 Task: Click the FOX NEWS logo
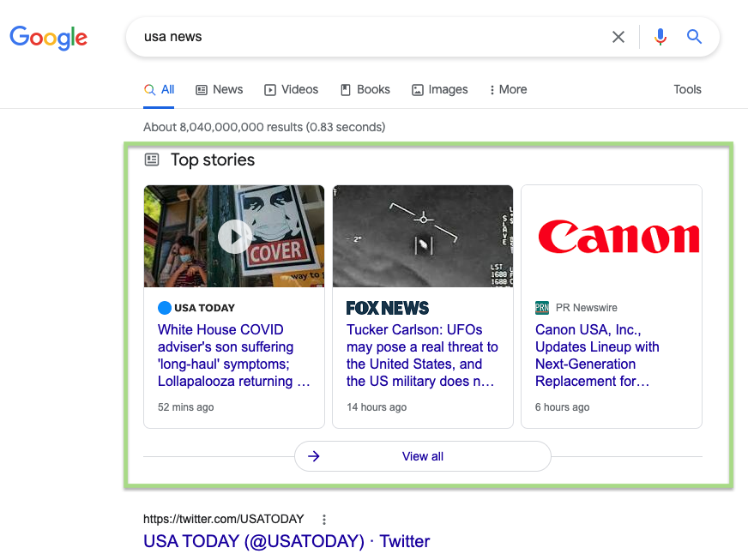[x=388, y=308]
